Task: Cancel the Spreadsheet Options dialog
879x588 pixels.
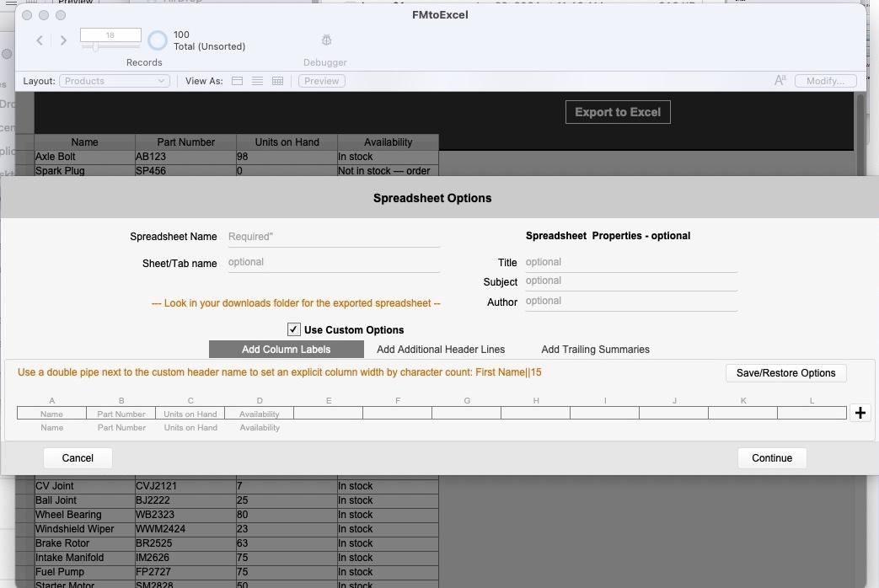Action: (x=78, y=457)
